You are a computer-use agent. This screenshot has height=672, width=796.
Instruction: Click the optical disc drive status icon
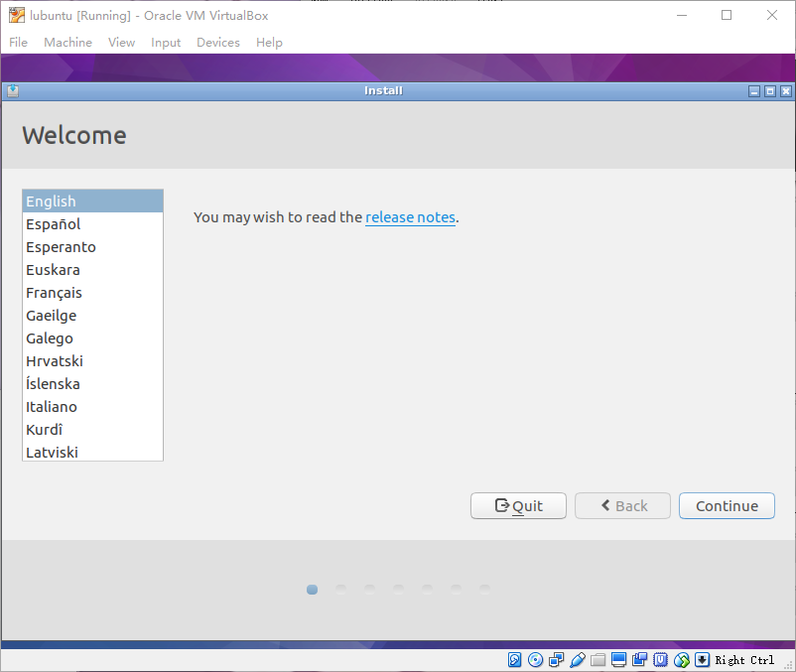[x=536, y=660]
